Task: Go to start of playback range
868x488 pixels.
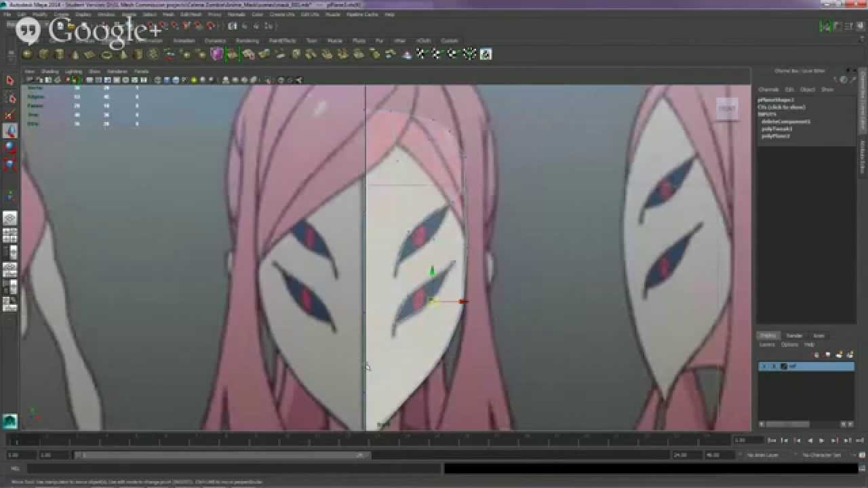Action: (x=772, y=441)
